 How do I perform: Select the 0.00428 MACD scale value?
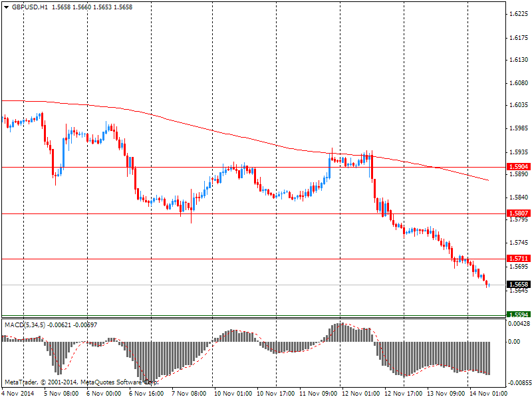[x=519, y=324]
